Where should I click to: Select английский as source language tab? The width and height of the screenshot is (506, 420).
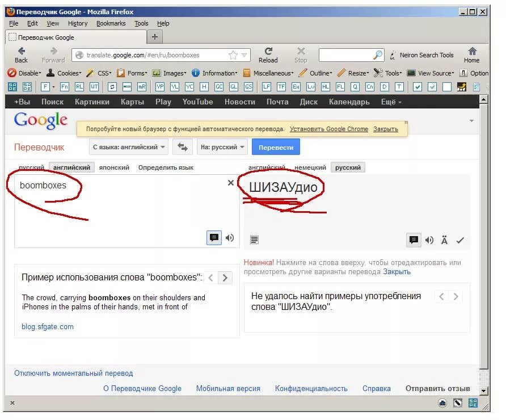(x=71, y=167)
